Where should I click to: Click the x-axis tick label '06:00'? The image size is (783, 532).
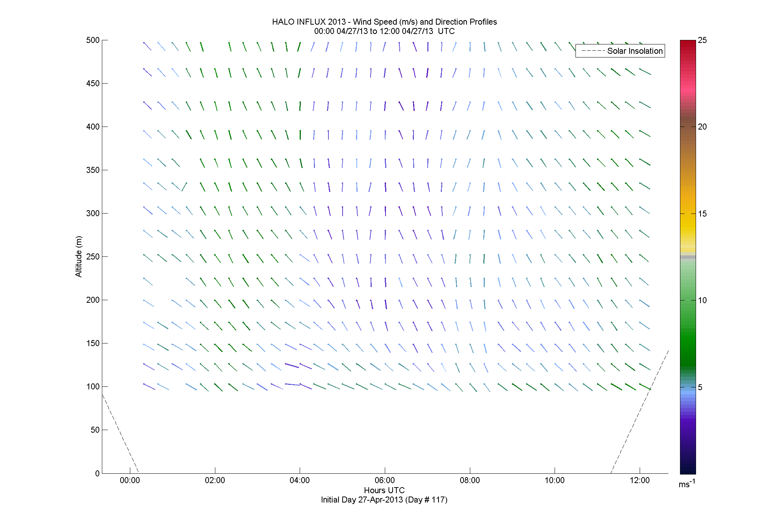(385, 480)
